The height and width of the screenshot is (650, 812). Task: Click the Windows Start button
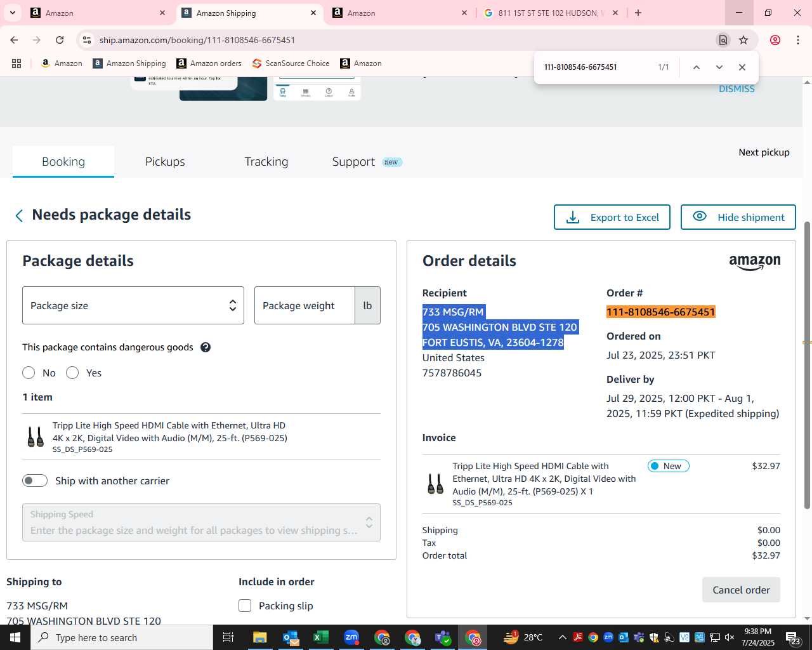click(15, 637)
